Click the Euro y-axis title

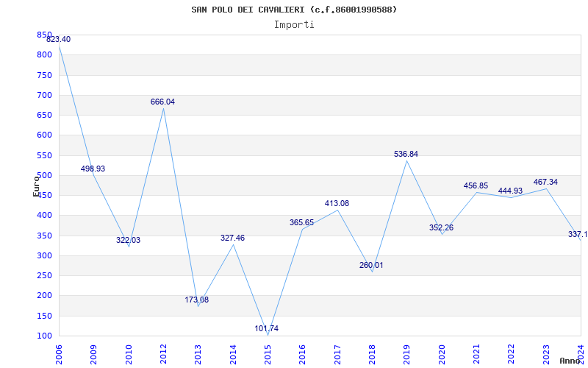(36, 186)
